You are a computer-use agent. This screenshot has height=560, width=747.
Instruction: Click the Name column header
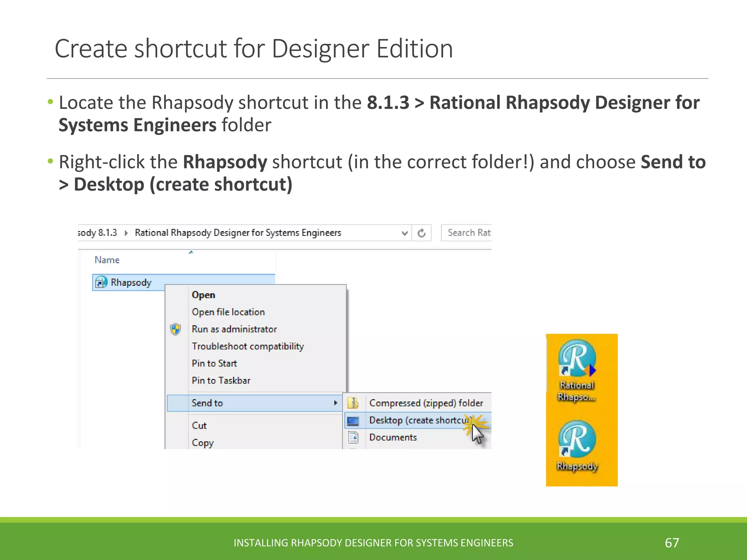(107, 260)
